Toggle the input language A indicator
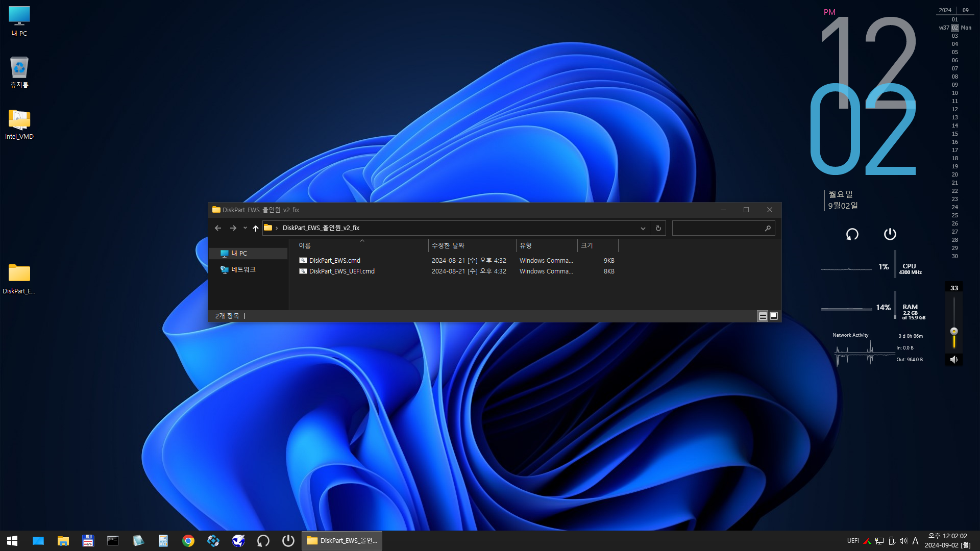The image size is (980, 551). (915, 541)
